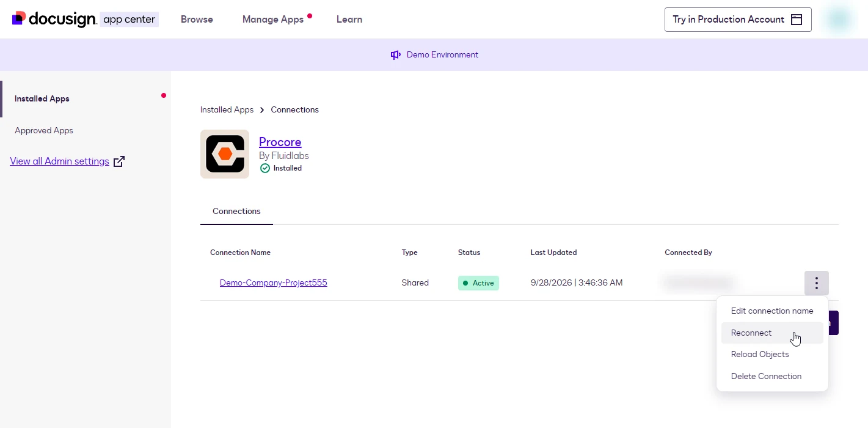Click the Shared type cell
This screenshot has width=868, height=428.
tap(415, 283)
